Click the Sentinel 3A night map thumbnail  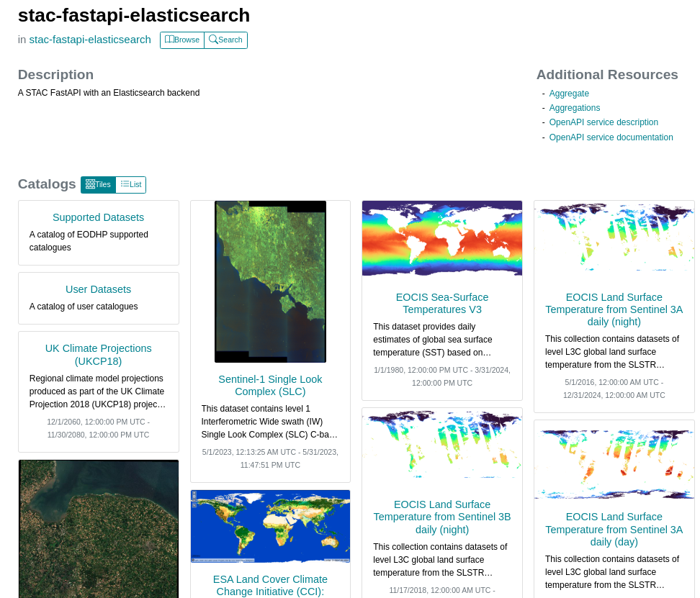614,238
